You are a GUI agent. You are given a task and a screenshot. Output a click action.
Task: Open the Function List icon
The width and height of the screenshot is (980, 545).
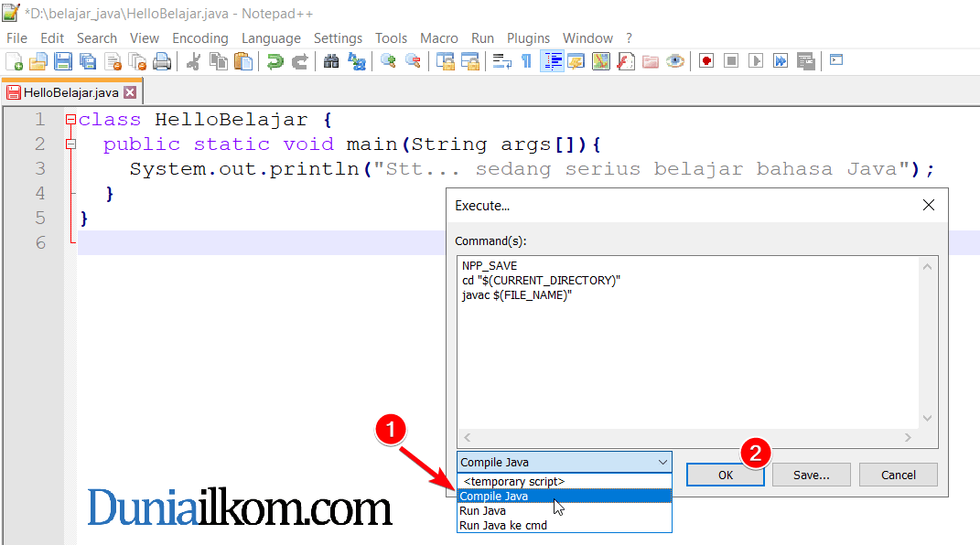pyautogui.click(x=626, y=61)
